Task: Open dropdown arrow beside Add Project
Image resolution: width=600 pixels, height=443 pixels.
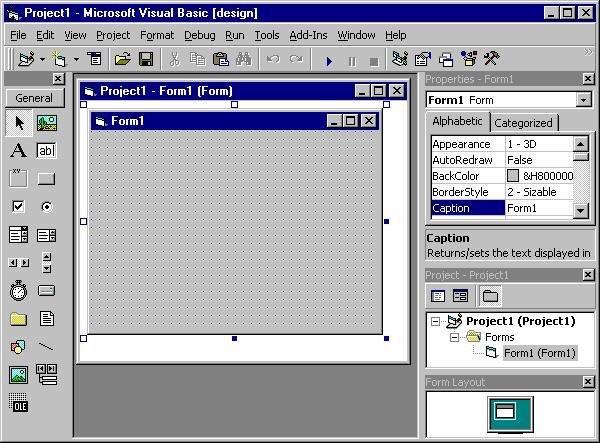Action: point(42,60)
